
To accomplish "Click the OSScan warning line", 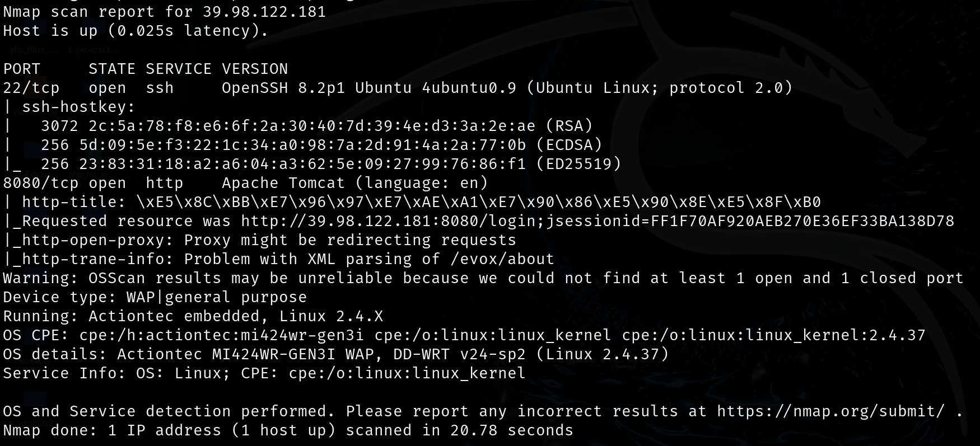I will (483, 278).
